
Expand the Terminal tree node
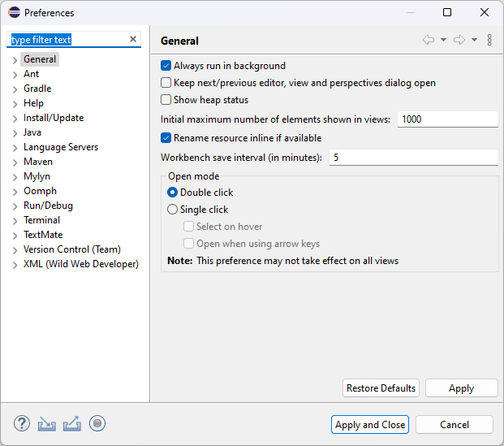tap(15, 221)
